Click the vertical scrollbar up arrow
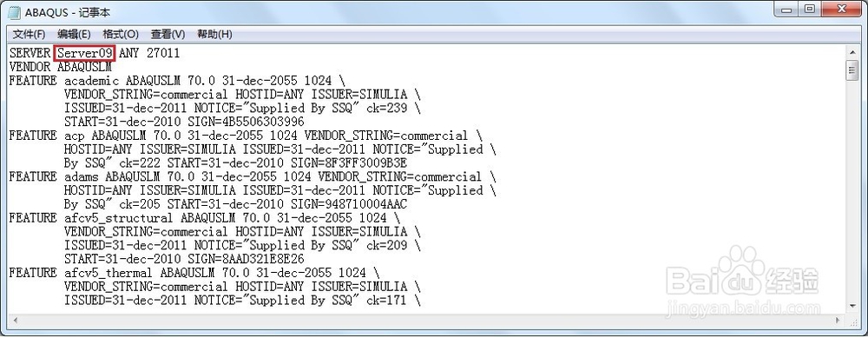The height and width of the screenshot is (338, 868). tap(852, 52)
